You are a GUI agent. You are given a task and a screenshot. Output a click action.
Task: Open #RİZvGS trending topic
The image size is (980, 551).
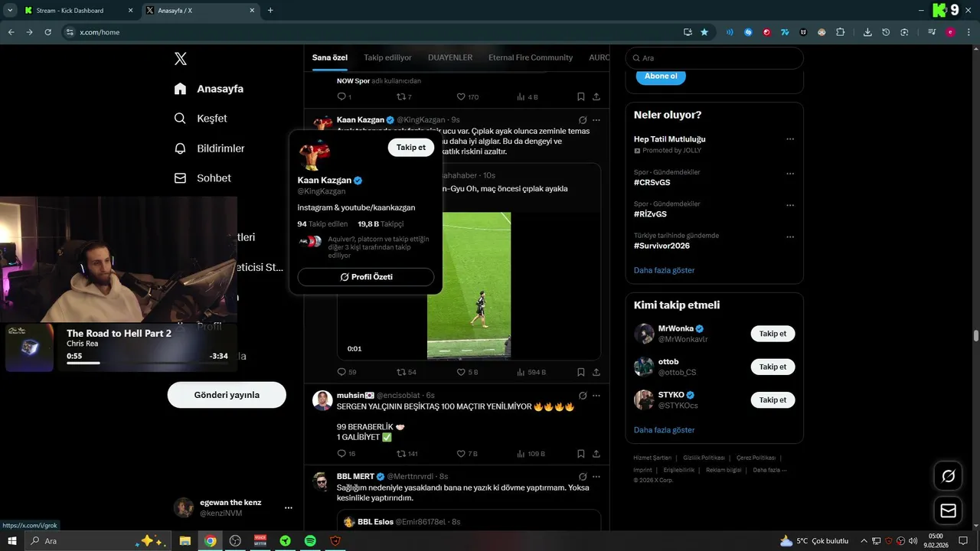[x=652, y=214]
